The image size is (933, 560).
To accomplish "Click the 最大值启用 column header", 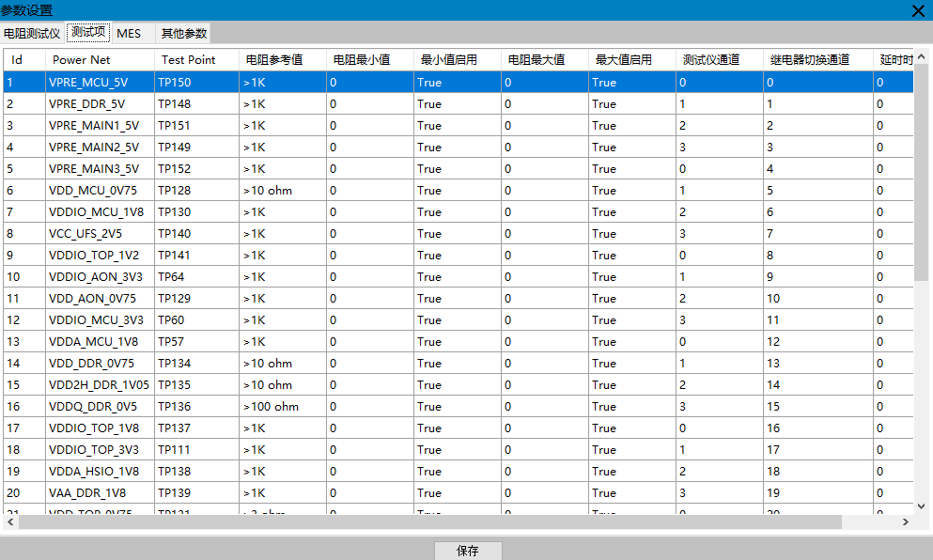I will (x=632, y=59).
